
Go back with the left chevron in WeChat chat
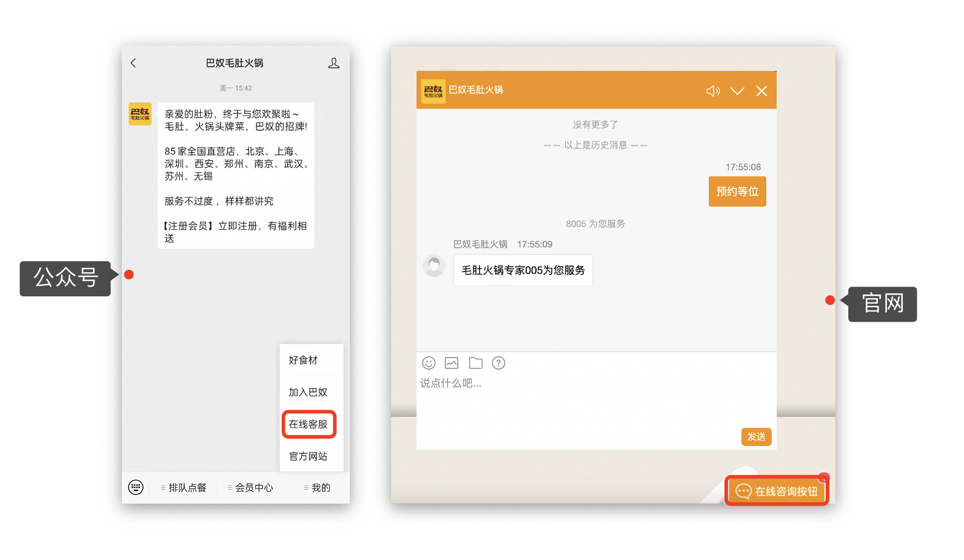click(x=133, y=63)
